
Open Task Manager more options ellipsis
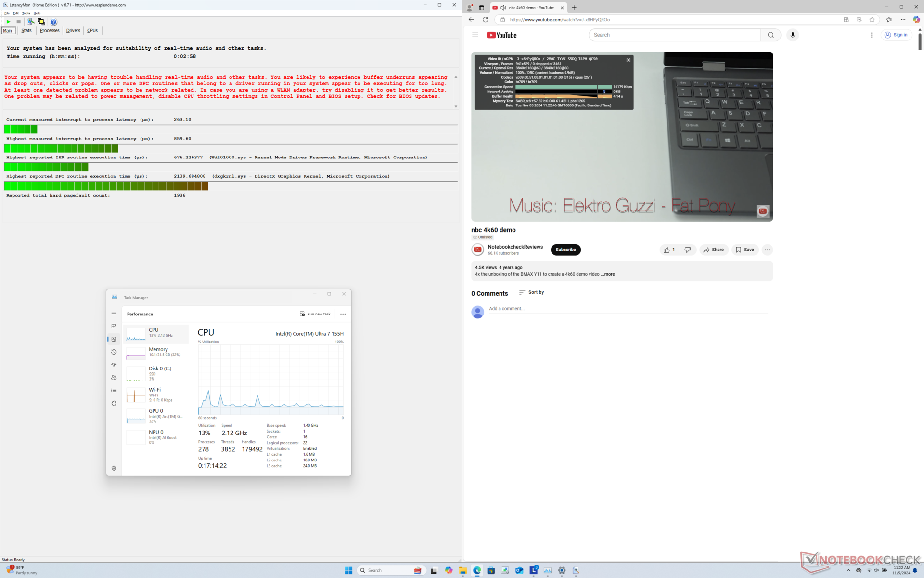click(x=343, y=314)
